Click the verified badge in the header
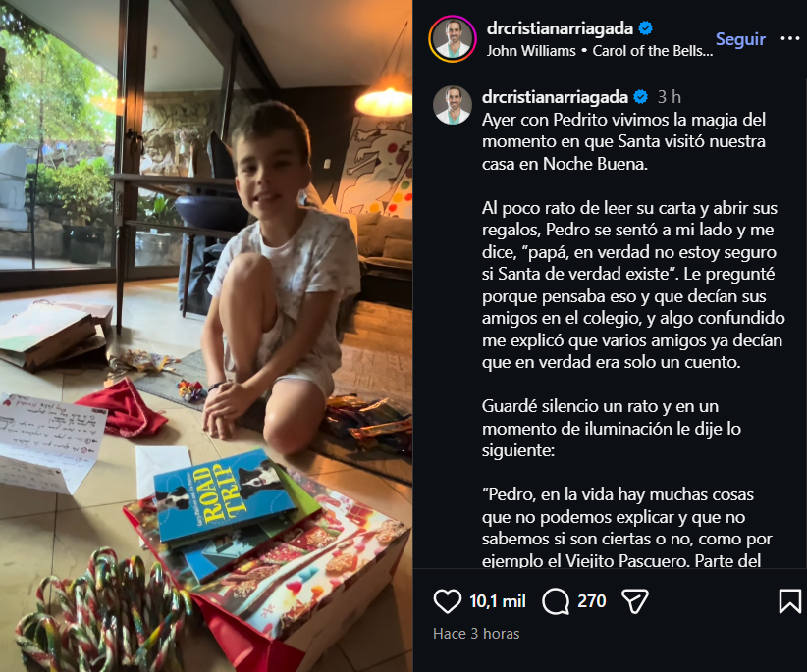This screenshot has width=807, height=672. point(645,28)
